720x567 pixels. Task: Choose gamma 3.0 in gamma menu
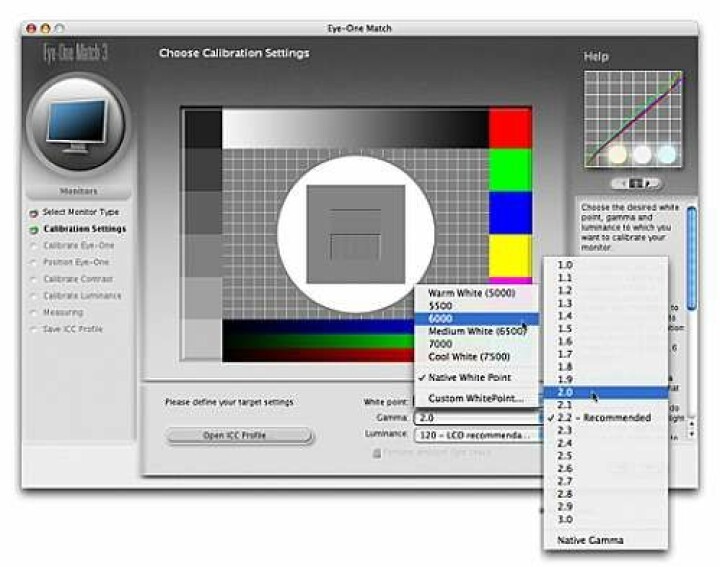pos(606,519)
